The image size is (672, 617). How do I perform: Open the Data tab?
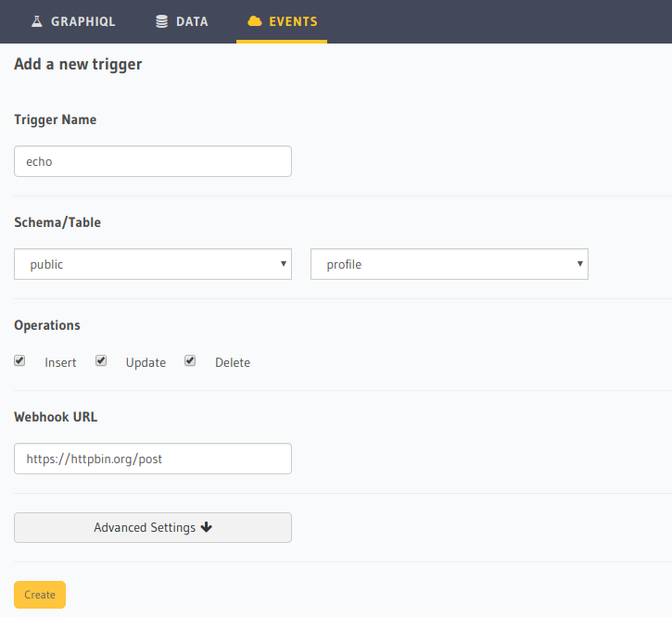[x=192, y=21]
